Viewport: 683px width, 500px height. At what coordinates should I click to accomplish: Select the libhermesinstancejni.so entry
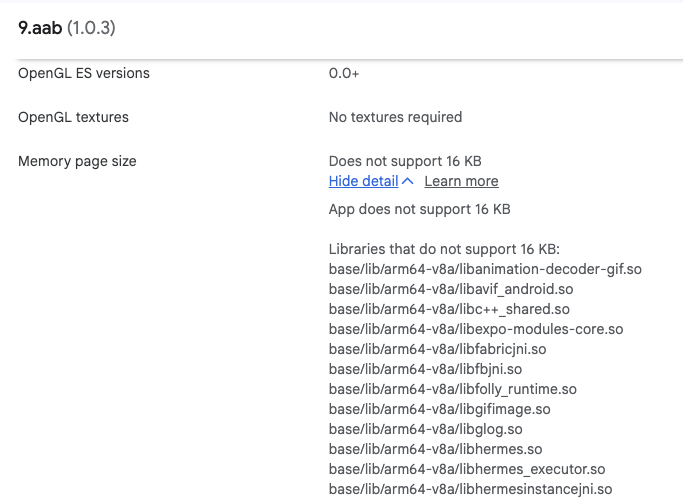point(470,489)
